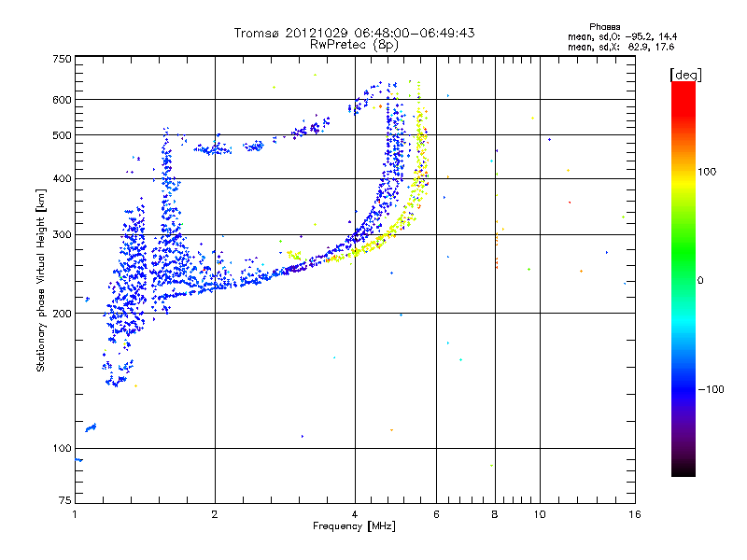Click the y-axis tick label '600'
Viewport: 747px width, 560px height.
coord(62,100)
